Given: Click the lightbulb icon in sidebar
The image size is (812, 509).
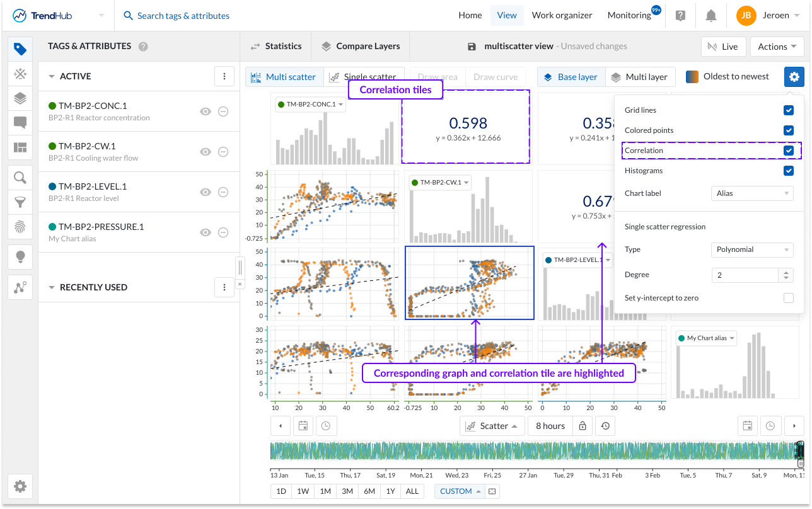Looking at the screenshot, I should (20, 256).
